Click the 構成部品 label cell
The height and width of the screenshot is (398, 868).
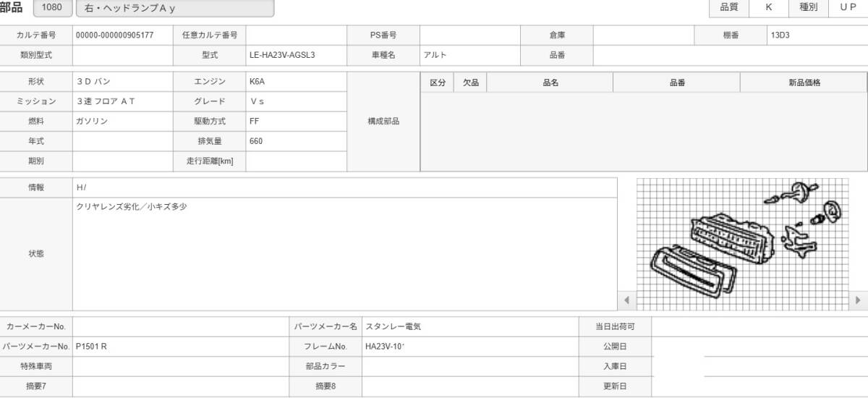(x=383, y=122)
